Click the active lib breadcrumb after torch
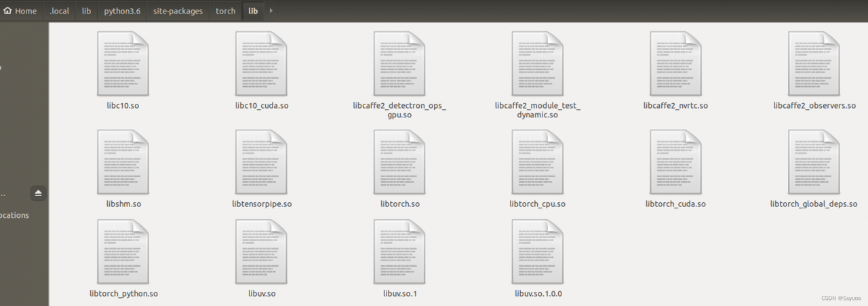 pyautogui.click(x=253, y=11)
